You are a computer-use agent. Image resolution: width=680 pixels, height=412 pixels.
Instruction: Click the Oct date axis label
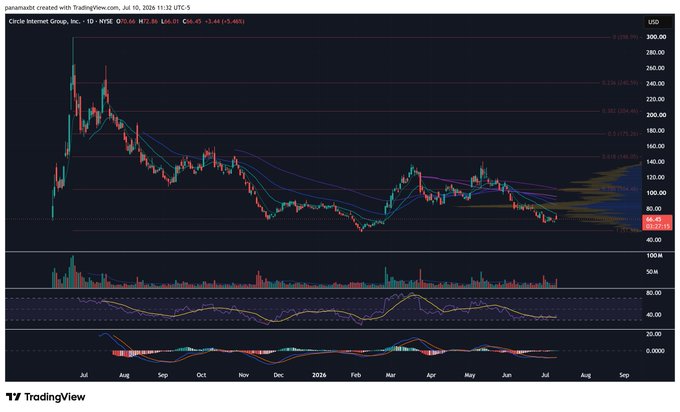pos(201,375)
